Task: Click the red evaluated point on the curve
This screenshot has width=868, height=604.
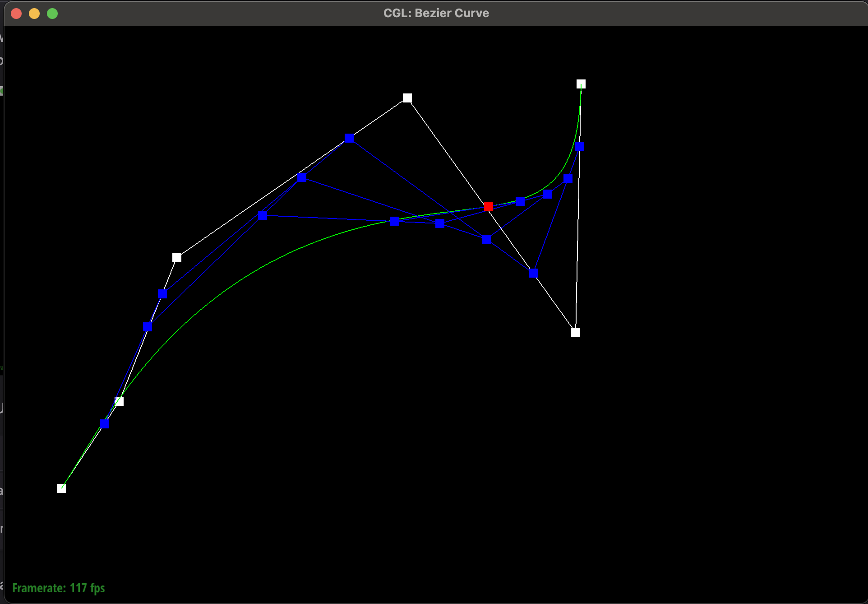Action: 489,207
